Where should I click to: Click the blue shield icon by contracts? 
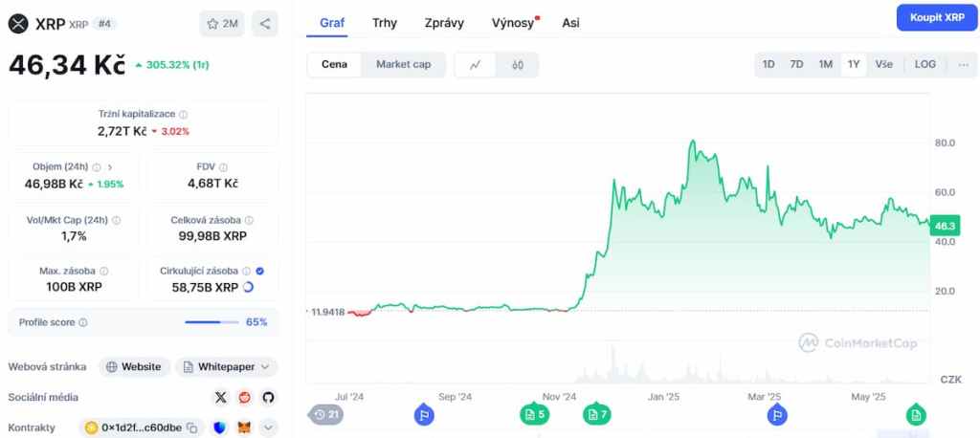pyautogui.click(x=220, y=427)
